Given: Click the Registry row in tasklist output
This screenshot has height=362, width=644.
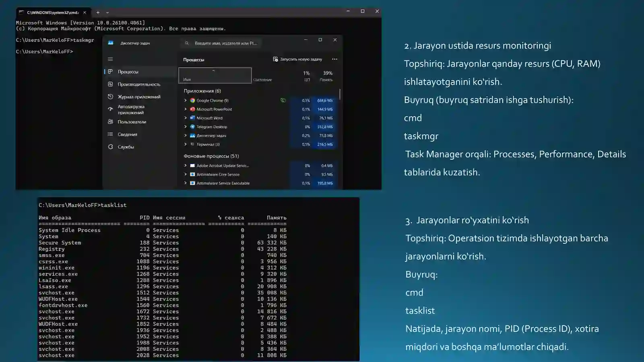Looking at the screenshot, I should click(x=163, y=249).
